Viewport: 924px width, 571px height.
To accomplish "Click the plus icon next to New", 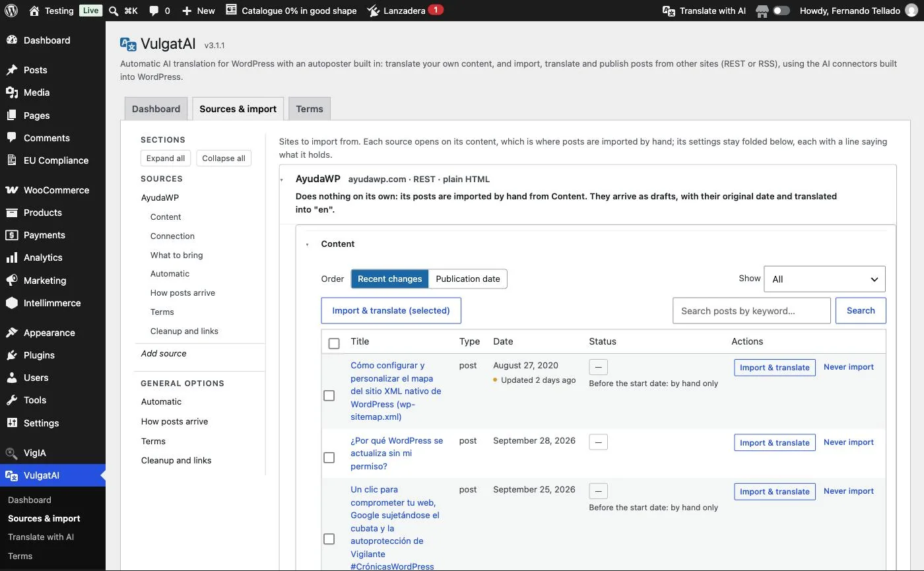I will click(x=187, y=11).
